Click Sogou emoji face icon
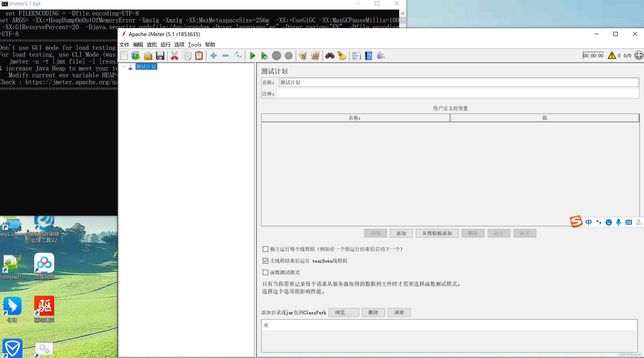 click(x=609, y=222)
